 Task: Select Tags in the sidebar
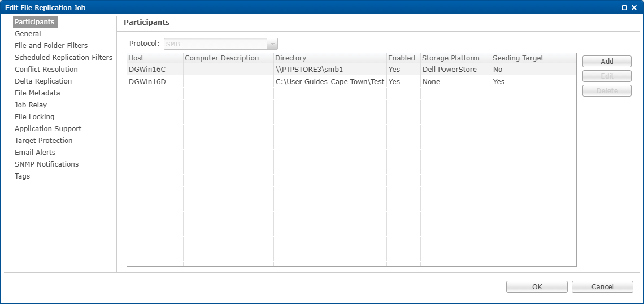[x=23, y=176]
